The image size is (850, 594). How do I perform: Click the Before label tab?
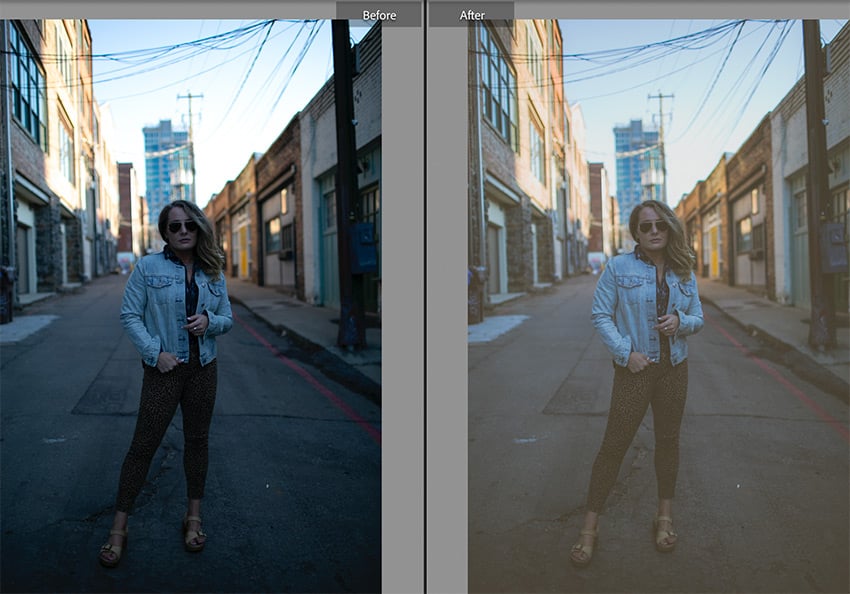tap(378, 15)
